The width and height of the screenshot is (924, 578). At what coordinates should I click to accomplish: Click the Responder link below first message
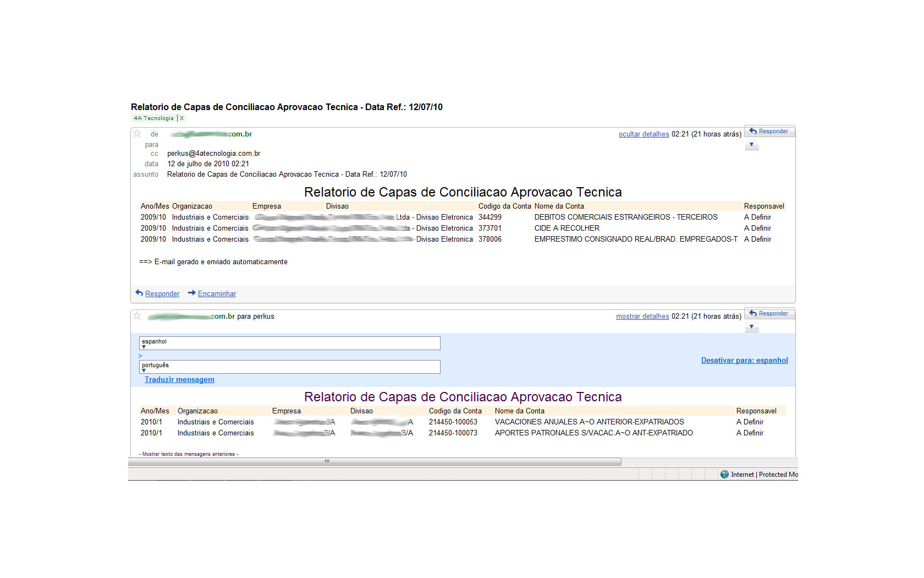click(x=162, y=294)
